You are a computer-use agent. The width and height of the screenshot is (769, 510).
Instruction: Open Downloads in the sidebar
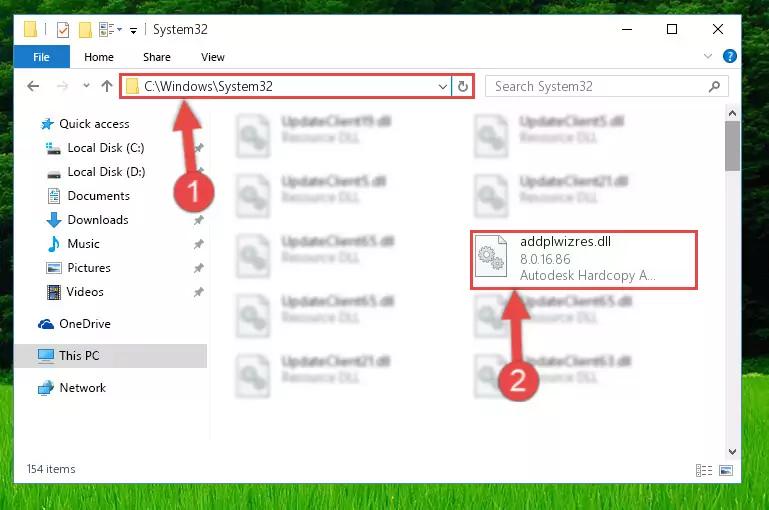point(98,220)
